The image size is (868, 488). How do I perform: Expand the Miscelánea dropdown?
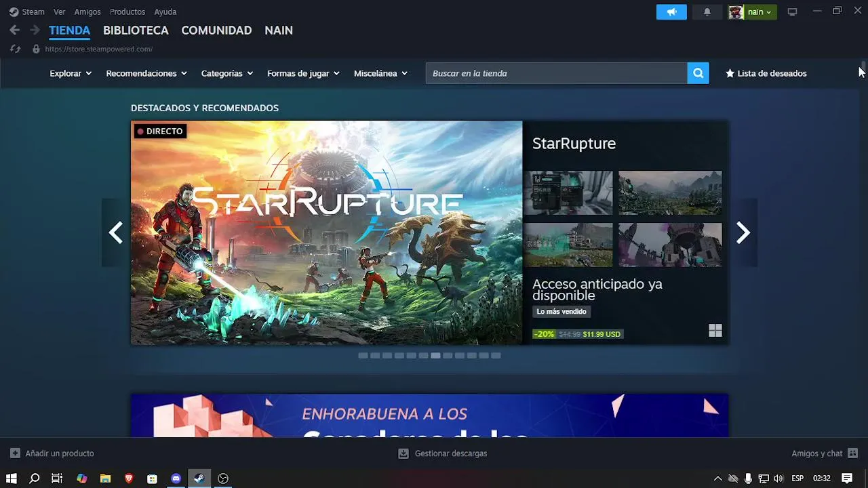click(380, 73)
